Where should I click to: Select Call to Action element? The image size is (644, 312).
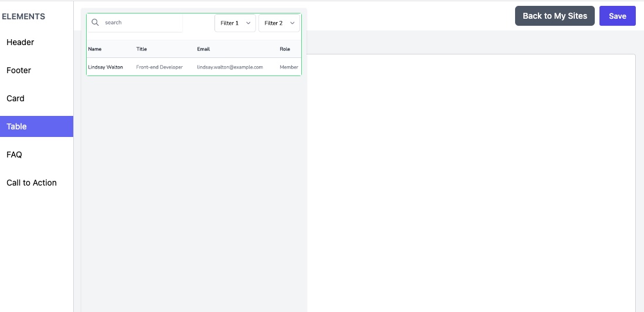(36, 183)
